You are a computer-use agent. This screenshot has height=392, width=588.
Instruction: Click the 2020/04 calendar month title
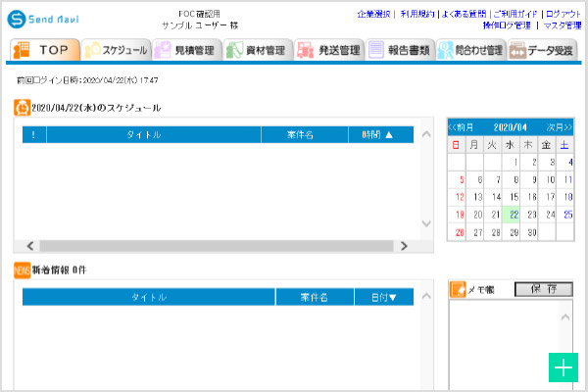pyautogui.click(x=510, y=127)
